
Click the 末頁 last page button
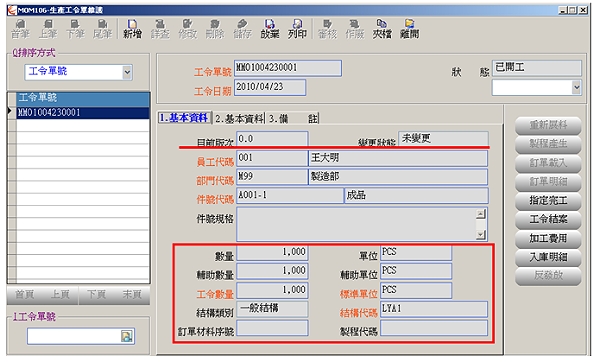point(132,295)
